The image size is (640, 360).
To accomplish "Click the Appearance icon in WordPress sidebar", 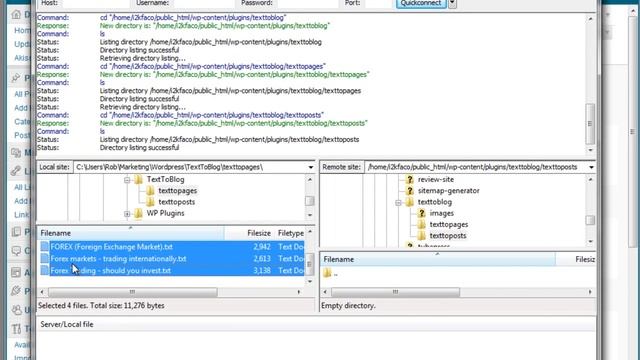I will click(16, 272).
